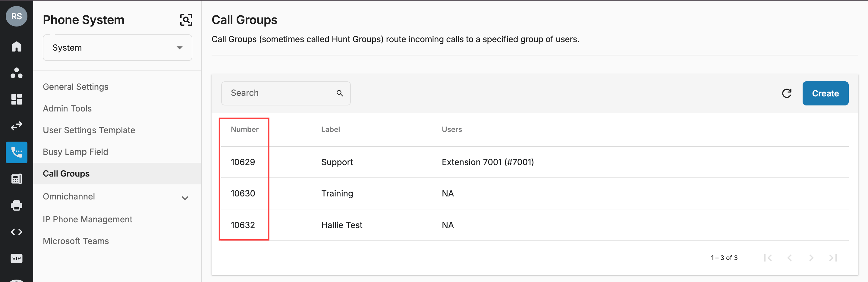868x282 pixels.
Task: Open the Support call group row
Action: pyautogui.click(x=534, y=162)
